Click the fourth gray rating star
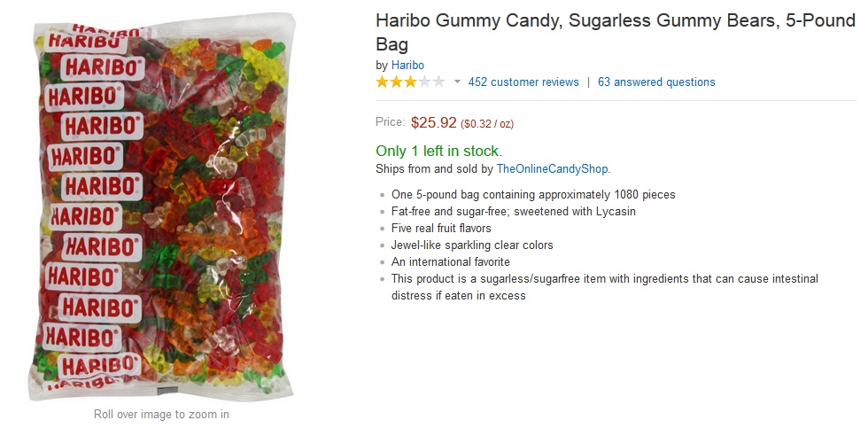The width and height of the screenshot is (868, 428). pos(424,82)
